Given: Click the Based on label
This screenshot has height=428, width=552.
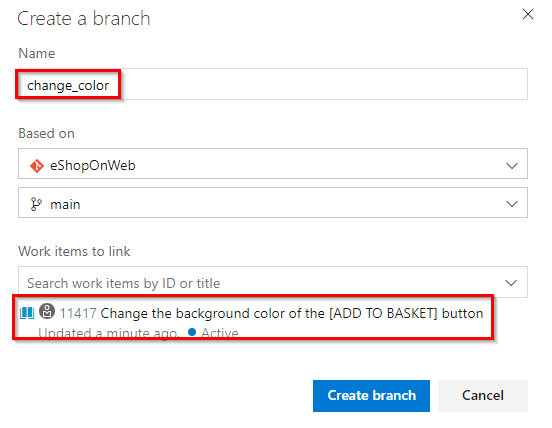Looking at the screenshot, I should tap(46, 133).
